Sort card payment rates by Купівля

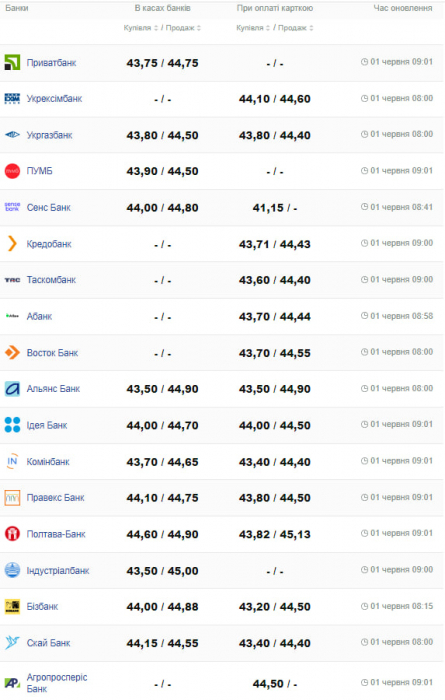pyautogui.click(x=253, y=28)
